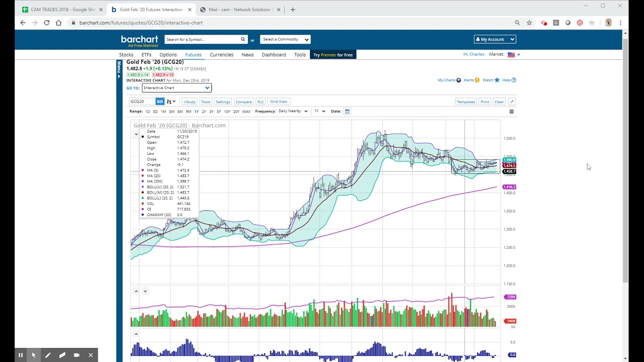Expand the blue side Menu panel

(119, 69)
